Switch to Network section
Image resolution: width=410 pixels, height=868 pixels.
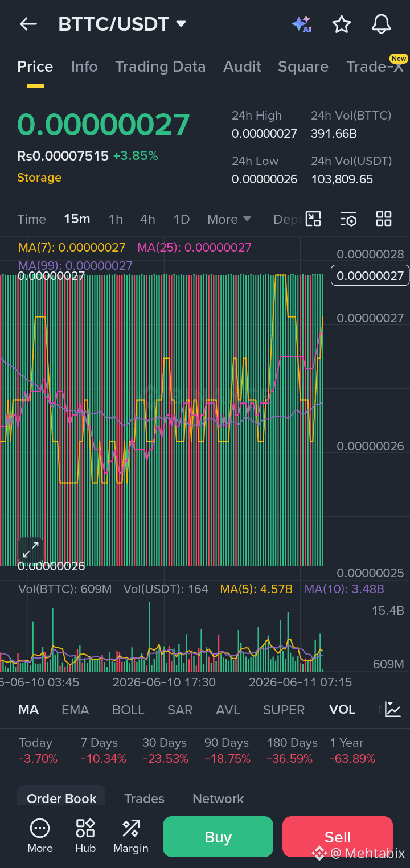[x=218, y=799]
